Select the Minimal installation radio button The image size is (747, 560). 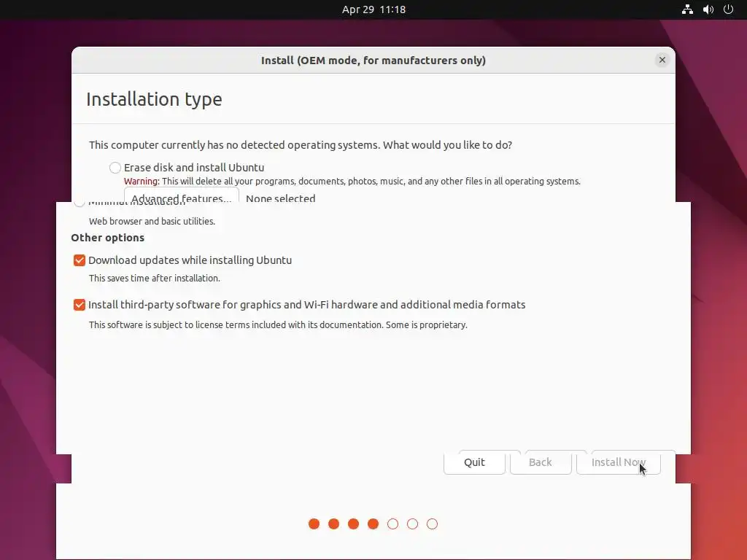click(79, 203)
